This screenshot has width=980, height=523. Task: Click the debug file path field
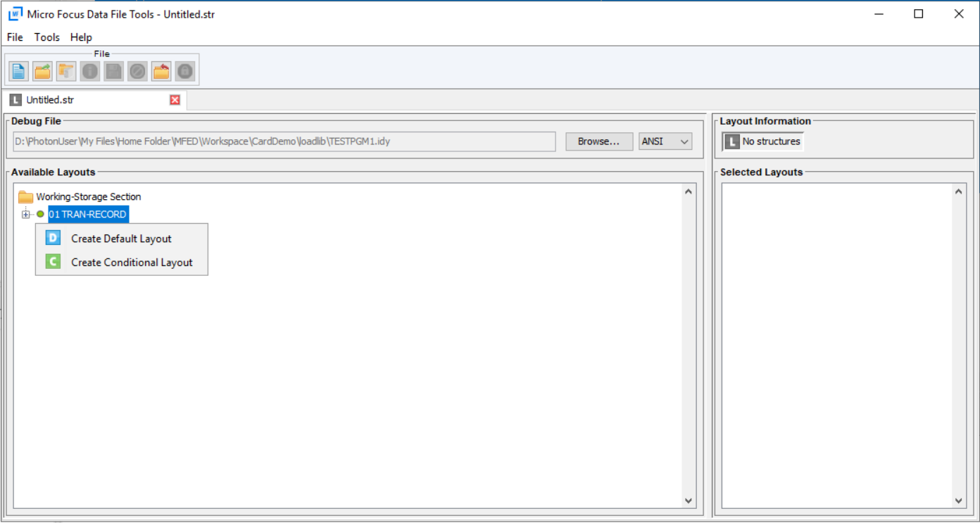tap(282, 141)
